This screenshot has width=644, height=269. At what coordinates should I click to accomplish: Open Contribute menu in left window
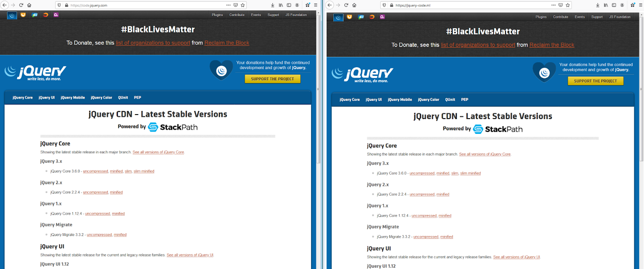coord(237,15)
